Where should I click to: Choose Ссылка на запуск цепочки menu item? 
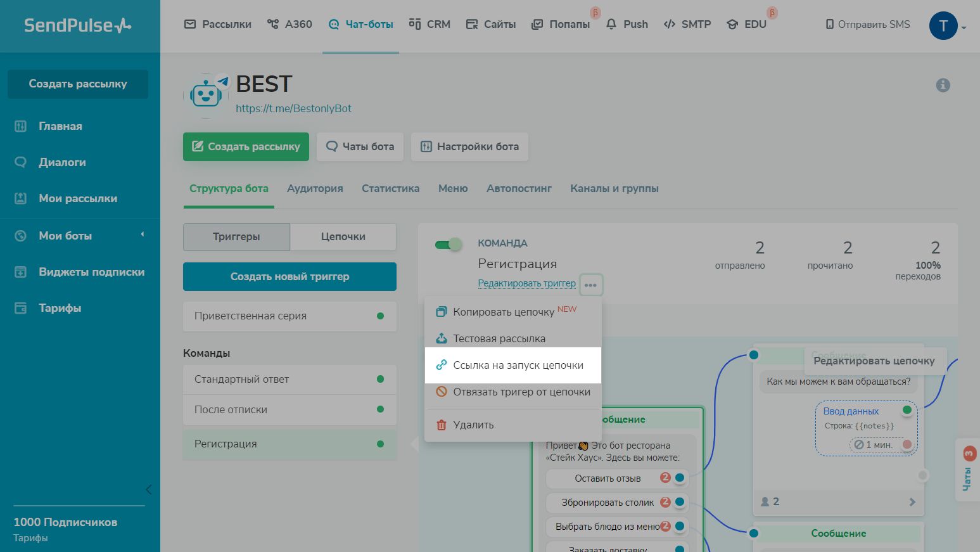[x=518, y=365]
